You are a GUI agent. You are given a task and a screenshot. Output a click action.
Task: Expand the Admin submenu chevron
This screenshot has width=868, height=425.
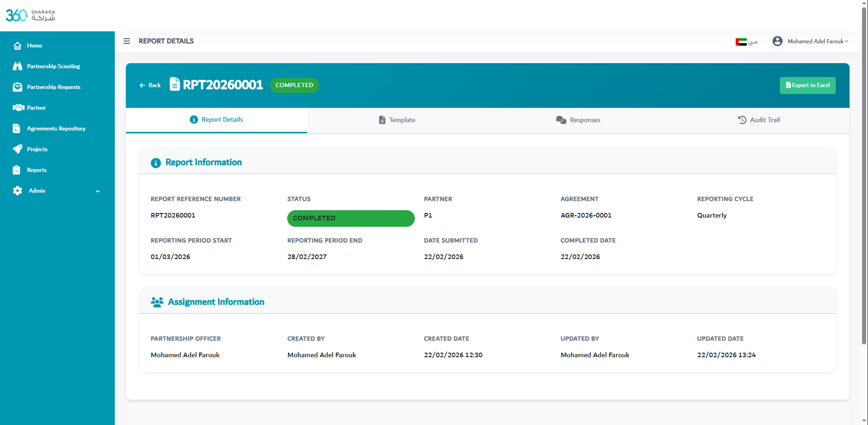pyautogui.click(x=98, y=191)
